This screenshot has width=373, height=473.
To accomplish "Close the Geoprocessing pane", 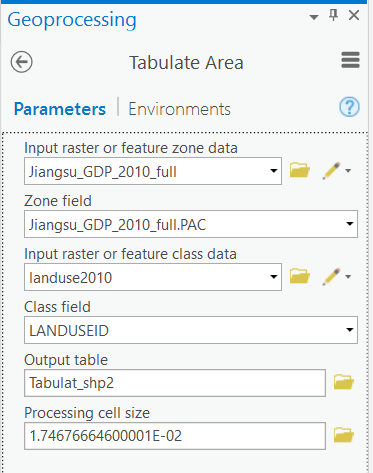I will [x=354, y=15].
